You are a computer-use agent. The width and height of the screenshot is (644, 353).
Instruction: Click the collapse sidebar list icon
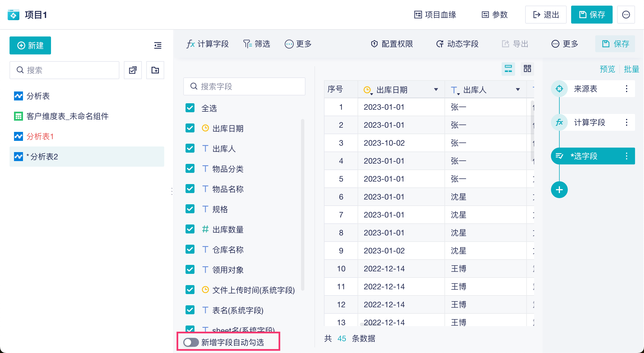tap(158, 45)
